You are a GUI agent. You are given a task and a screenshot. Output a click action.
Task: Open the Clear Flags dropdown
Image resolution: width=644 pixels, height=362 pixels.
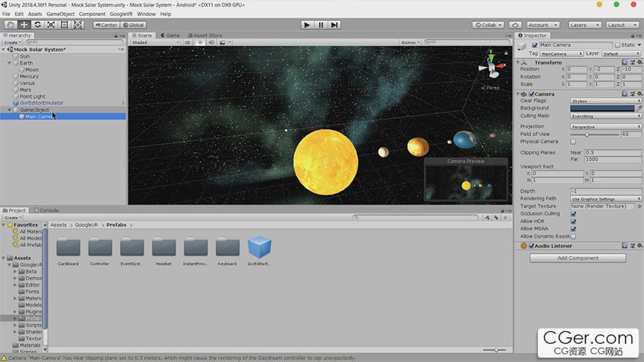tap(605, 101)
